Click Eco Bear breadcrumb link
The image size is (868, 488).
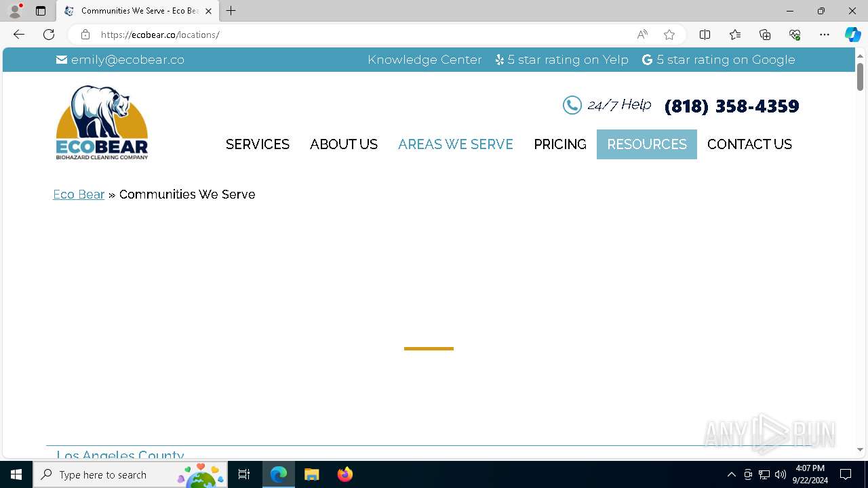tap(79, 195)
